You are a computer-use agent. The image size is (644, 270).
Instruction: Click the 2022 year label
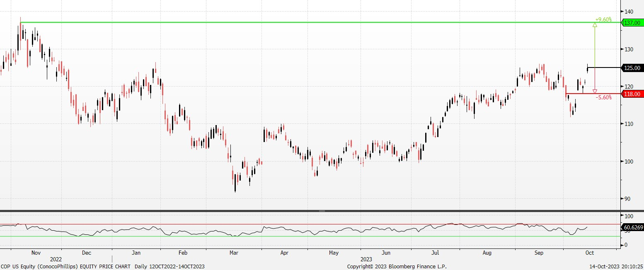(x=56, y=259)
